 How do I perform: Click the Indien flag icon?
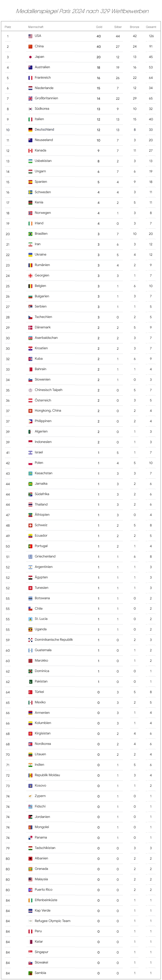[x=30, y=765]
